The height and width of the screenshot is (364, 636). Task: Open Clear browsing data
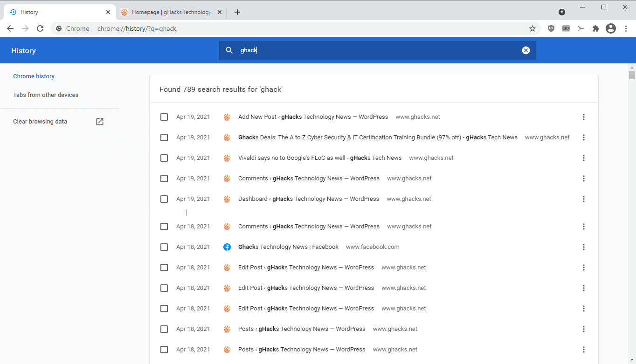pyautogui.click(x=40, y=122)
